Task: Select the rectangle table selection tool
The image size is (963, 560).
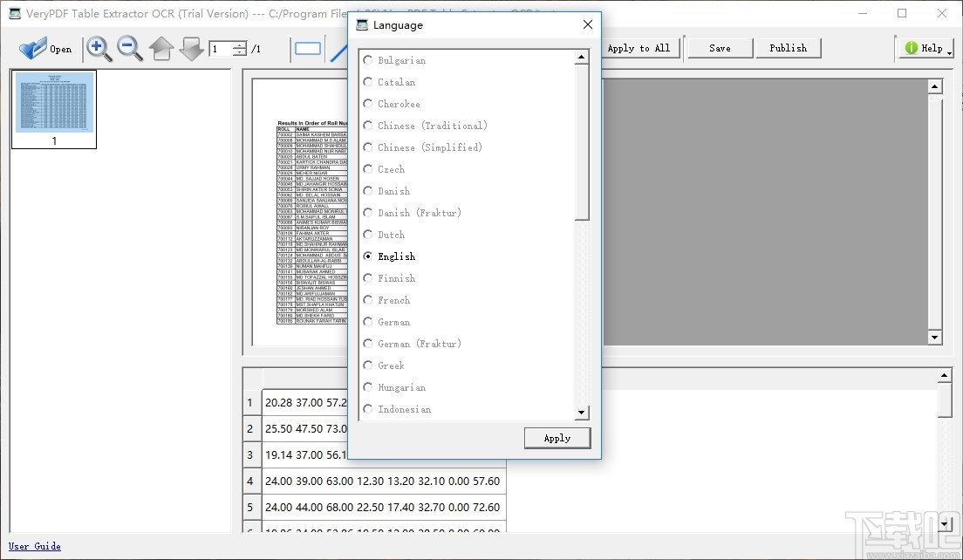Action: [x=308, y=48]
